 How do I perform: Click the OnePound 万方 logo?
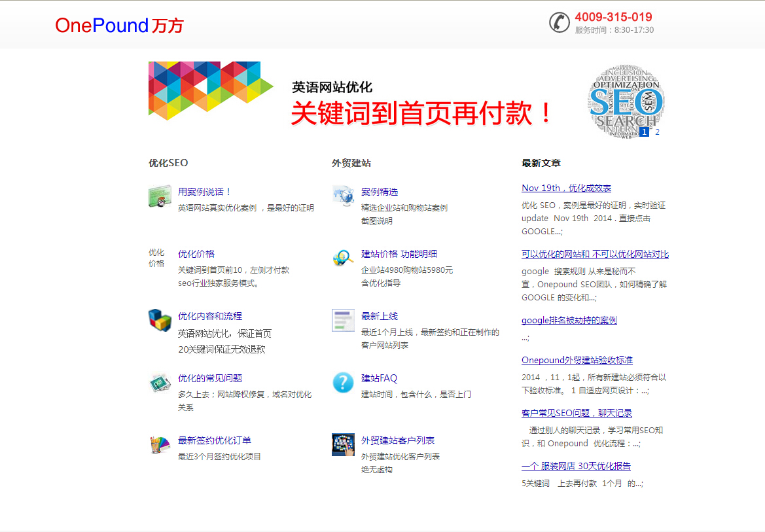click(x=119, y=26)
